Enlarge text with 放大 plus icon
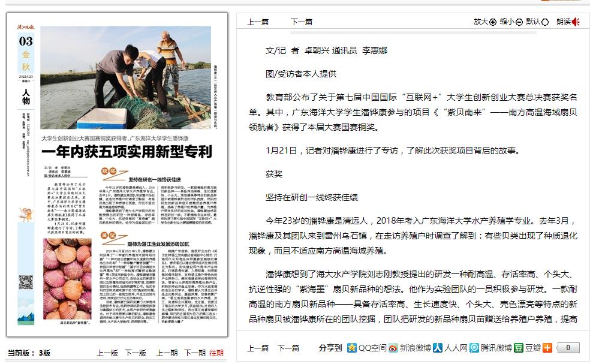 pos(493,22)
